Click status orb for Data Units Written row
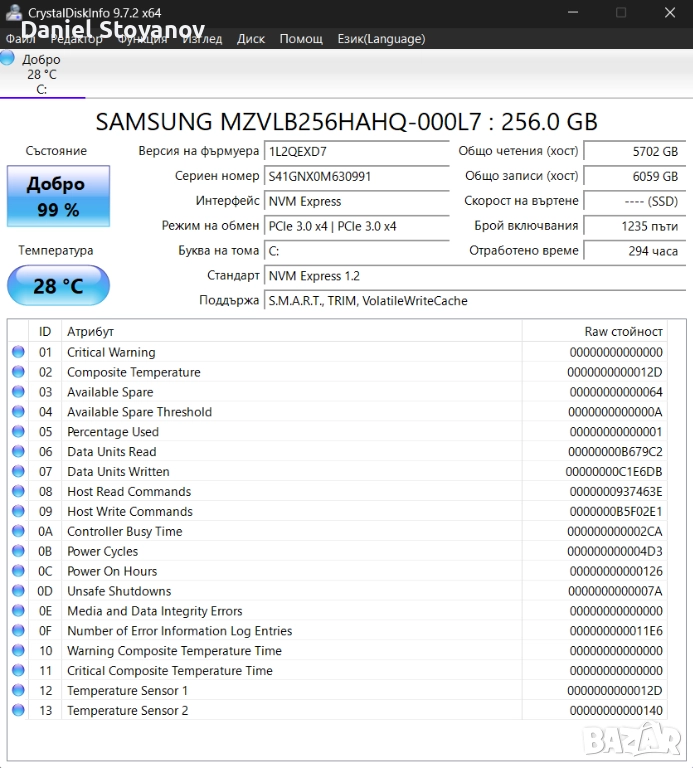This screenshot has width=693, height=768. 18,471
